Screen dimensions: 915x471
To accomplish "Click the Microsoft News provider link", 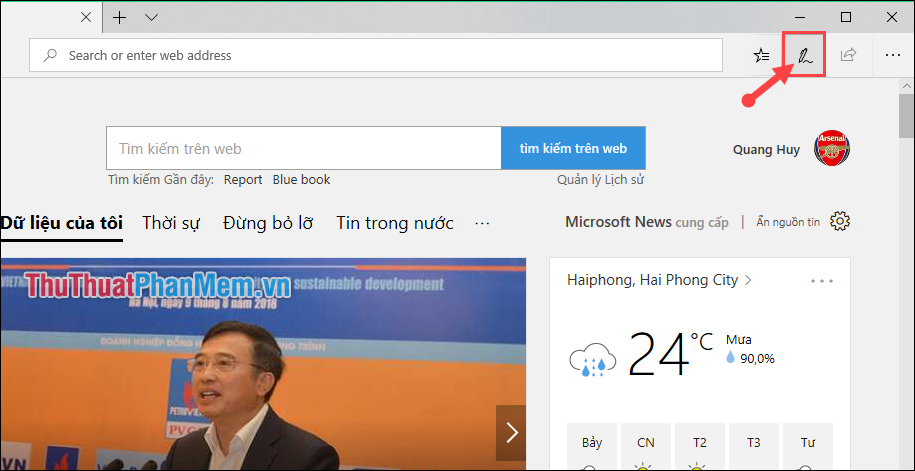I will (618, 222).
